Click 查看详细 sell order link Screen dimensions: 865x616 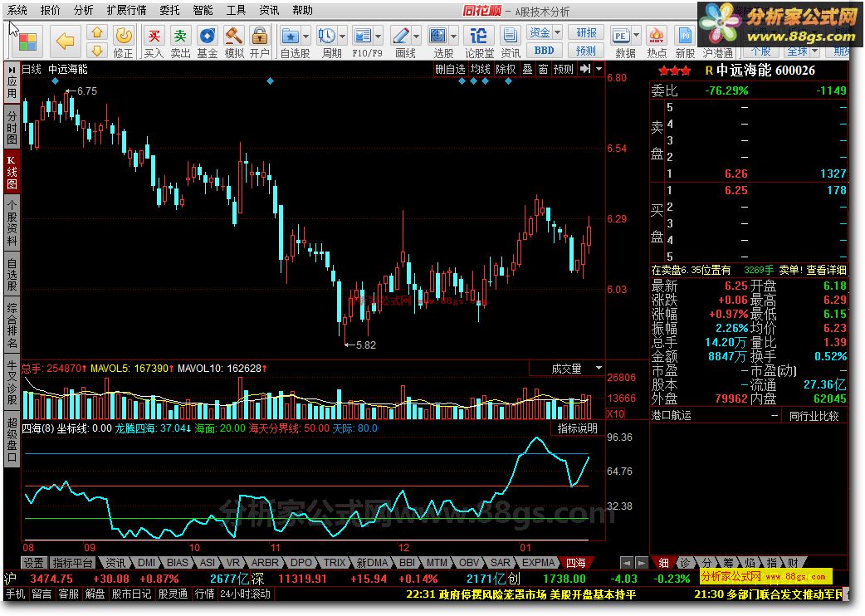coord(826,270)
